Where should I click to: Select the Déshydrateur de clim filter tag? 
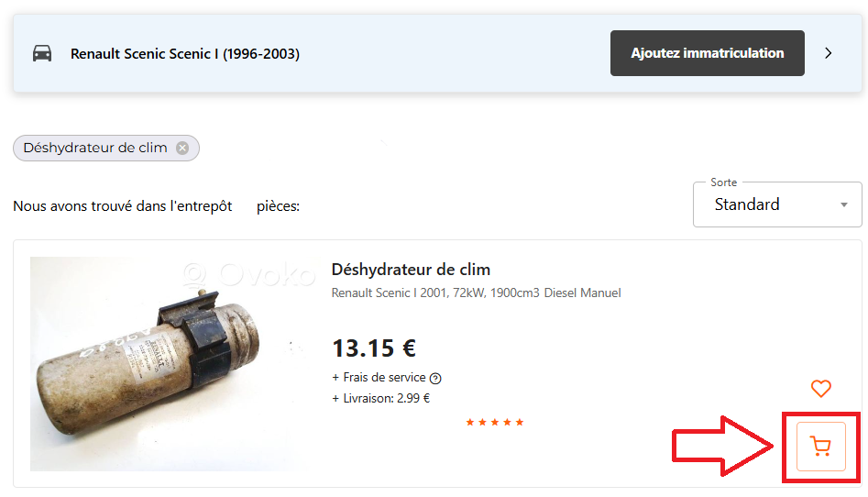pyautogui.click(x=95, y=148)
